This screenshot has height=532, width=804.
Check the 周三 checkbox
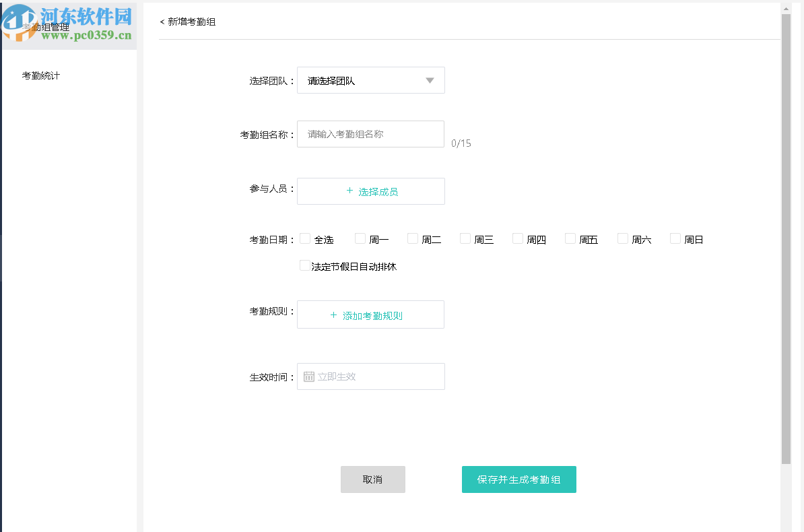465,238
